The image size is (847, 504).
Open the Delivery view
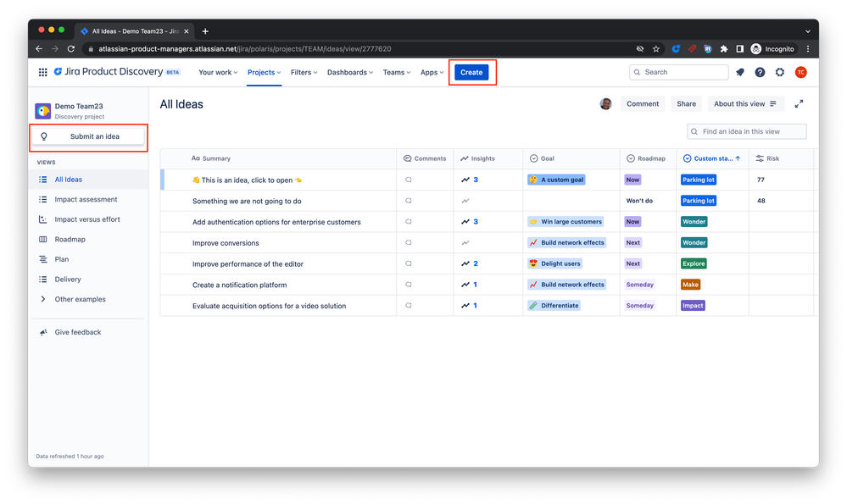point(88,280)
